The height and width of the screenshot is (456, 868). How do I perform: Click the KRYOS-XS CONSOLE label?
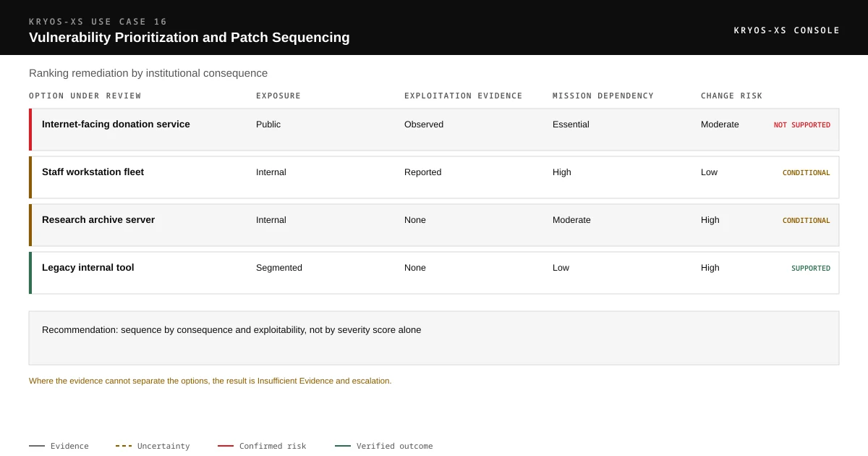(787, 30)
